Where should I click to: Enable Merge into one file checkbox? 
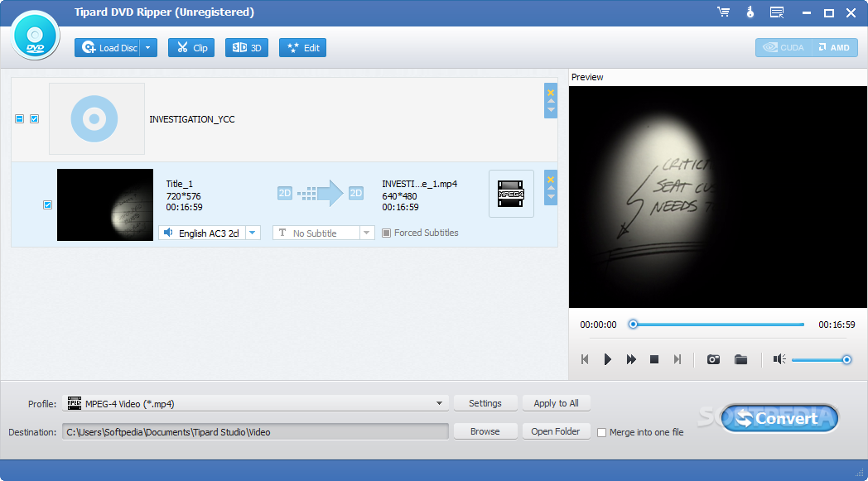pyautogui.click(x=602, y=432)
